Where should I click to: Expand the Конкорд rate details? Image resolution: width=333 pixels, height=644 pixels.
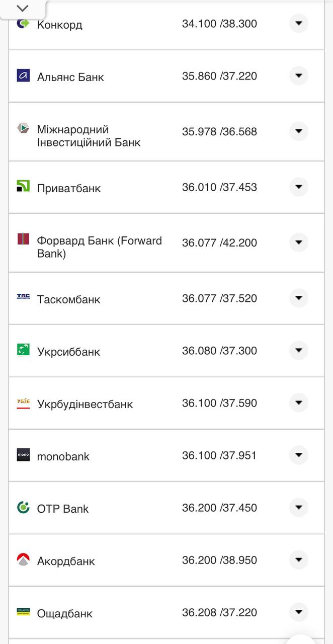[299, 23]
